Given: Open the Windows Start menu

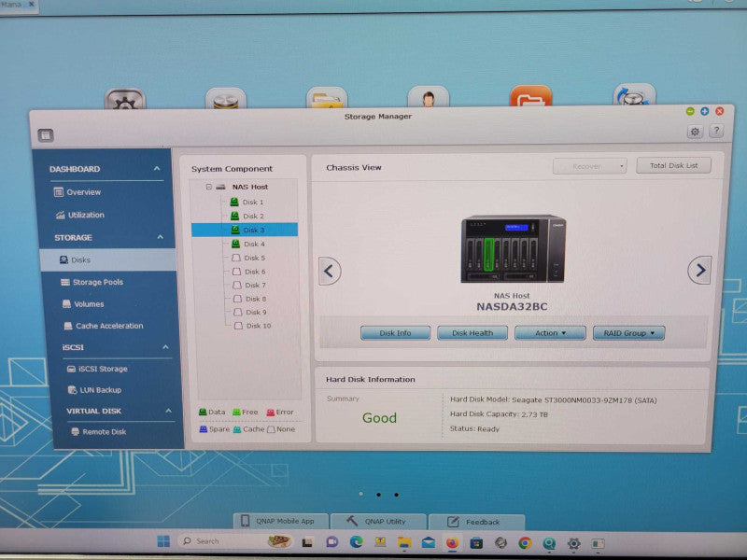Looking at the screenshot, I should tap(163, 541).
